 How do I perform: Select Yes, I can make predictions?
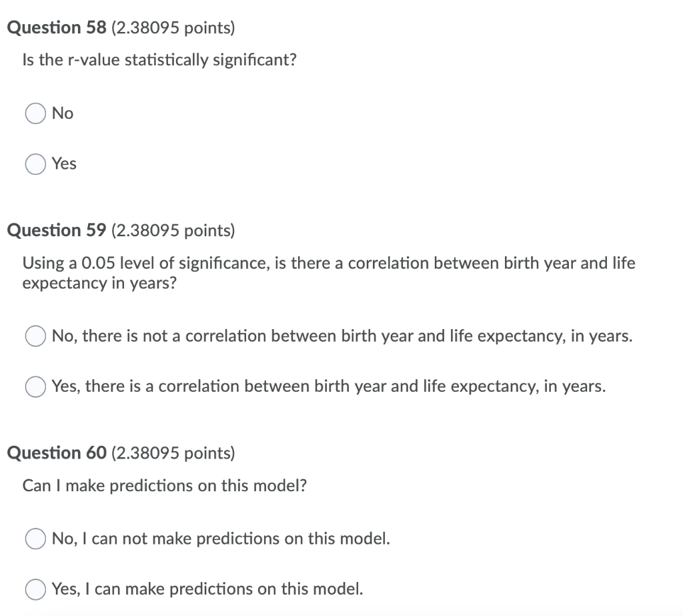(35, 589)
